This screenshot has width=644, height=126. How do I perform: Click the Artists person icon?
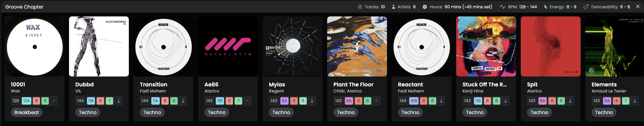coord(393,7)
